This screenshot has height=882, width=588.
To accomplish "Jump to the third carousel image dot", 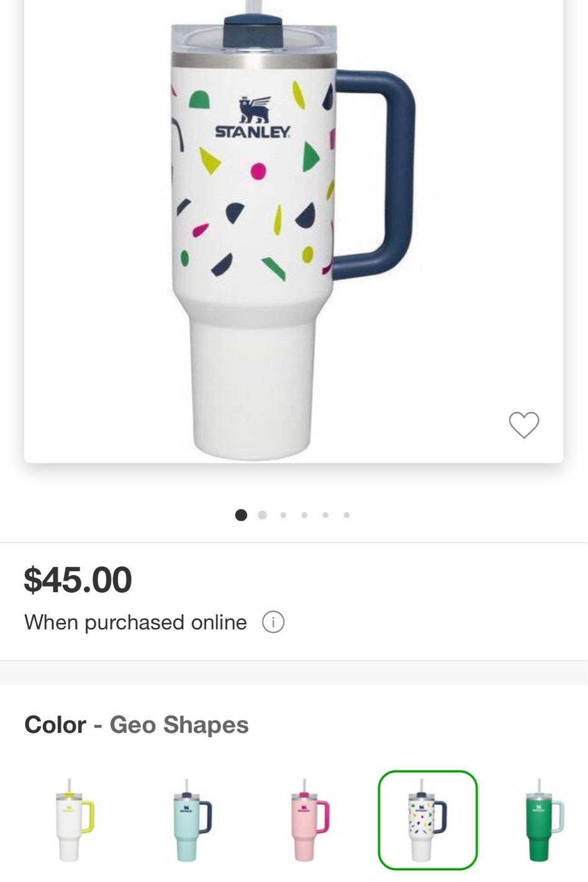I will (283, 515).
